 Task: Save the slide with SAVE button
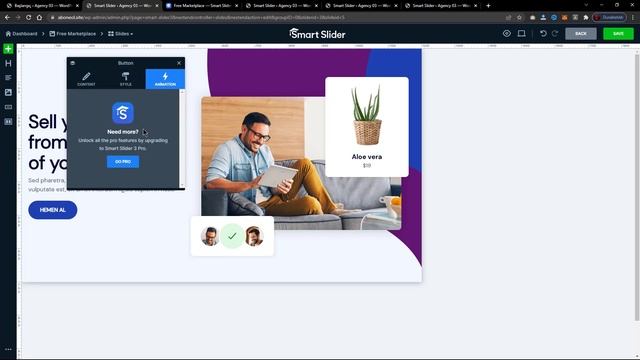point(618,33)
